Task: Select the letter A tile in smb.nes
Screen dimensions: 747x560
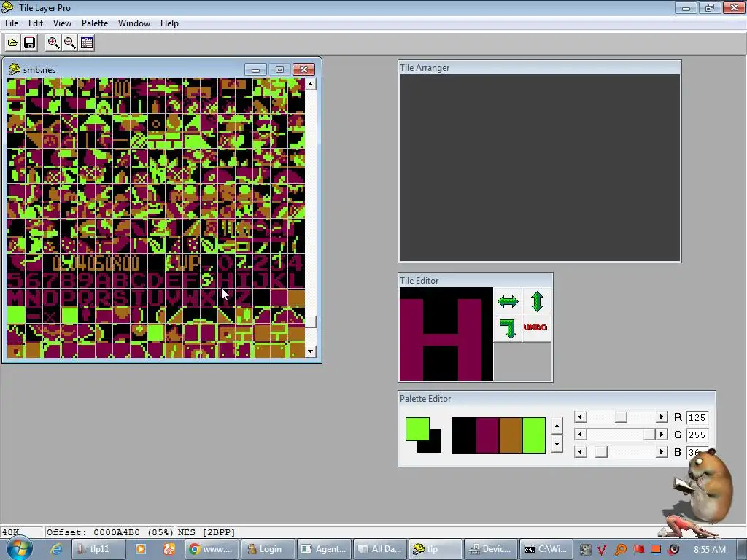Action: (104, 280)
